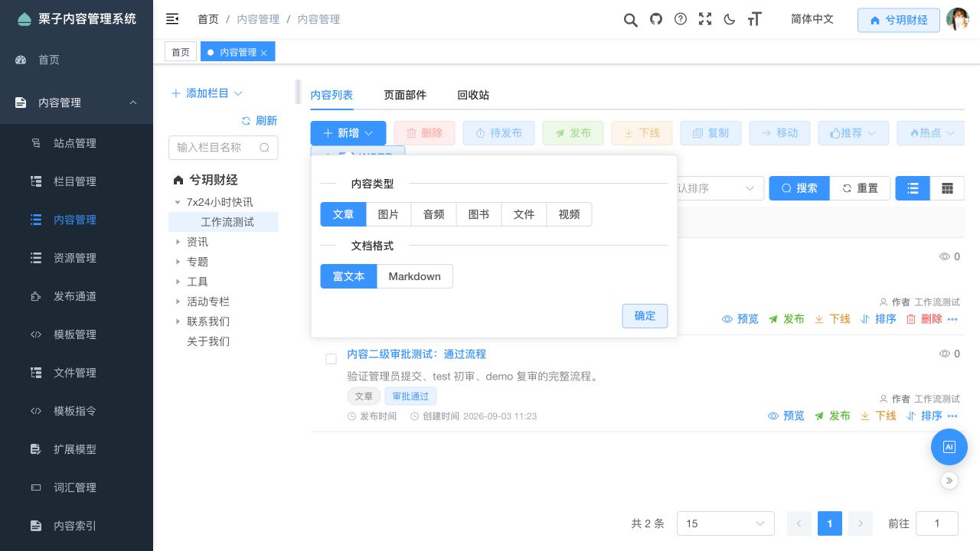Open the floating AI assistant button
This screenshot has width=980, height=551.
click(949, 447)
